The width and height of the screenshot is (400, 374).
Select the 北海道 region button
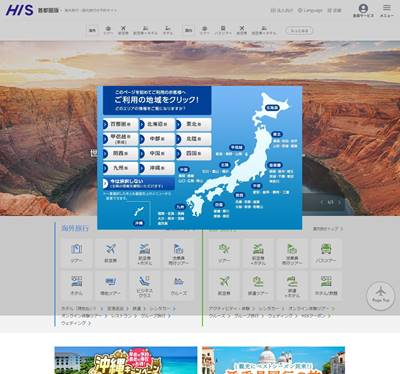(x=157, y=124)
